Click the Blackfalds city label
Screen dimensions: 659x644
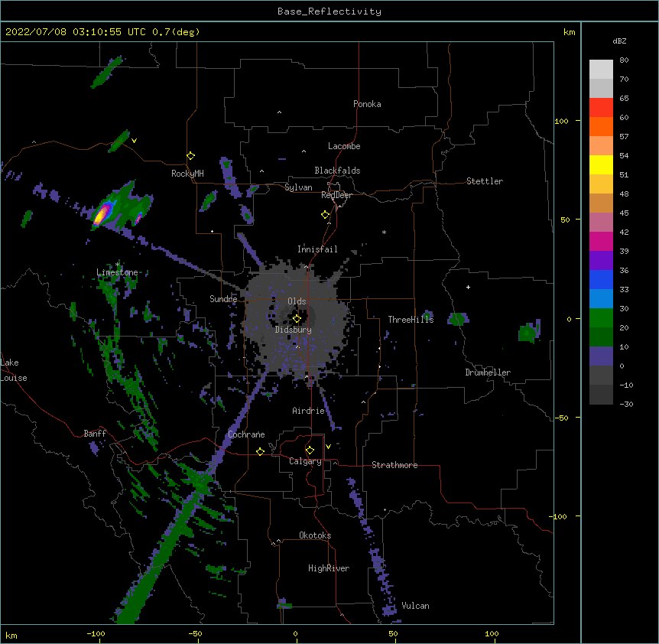[337, 171]
